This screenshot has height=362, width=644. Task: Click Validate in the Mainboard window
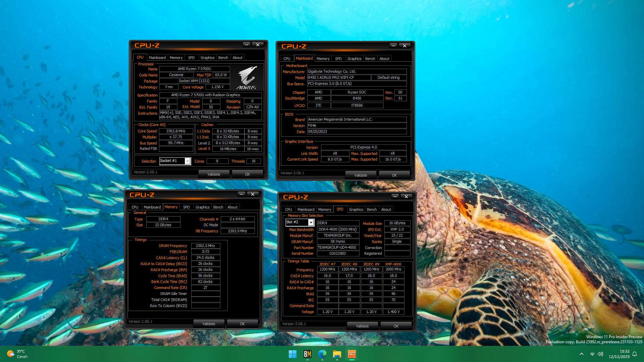coord(361,175)
